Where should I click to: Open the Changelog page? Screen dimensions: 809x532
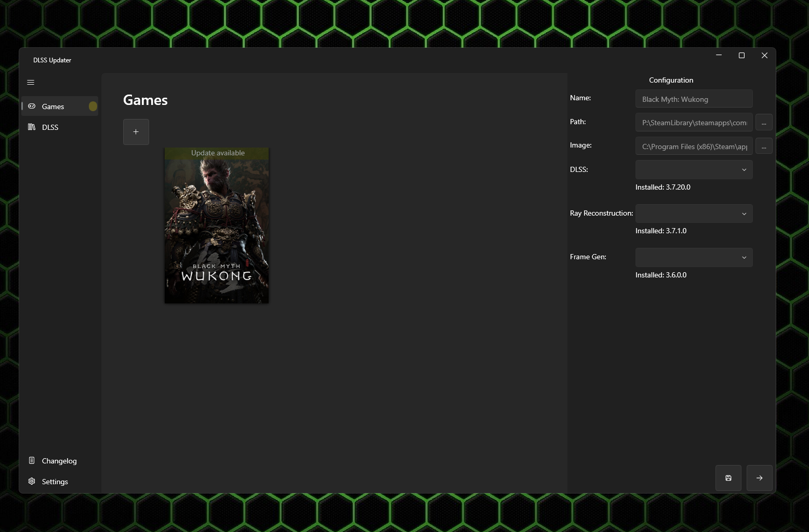60,461
